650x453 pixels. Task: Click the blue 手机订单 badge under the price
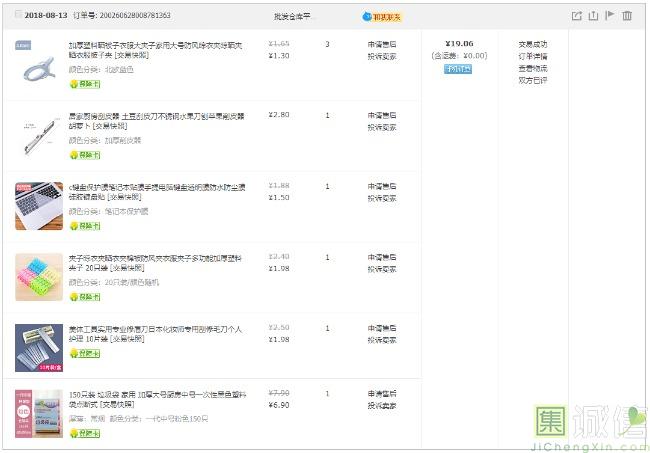(459, 69)
